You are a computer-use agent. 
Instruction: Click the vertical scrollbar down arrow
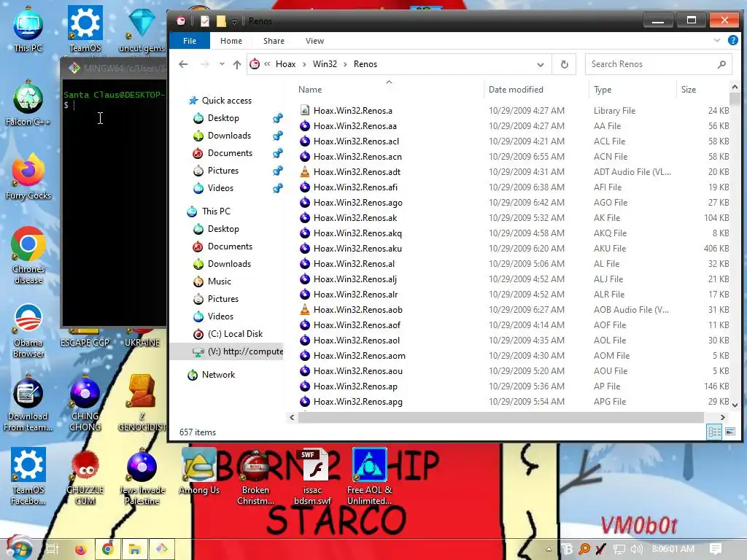pos(735,405)
